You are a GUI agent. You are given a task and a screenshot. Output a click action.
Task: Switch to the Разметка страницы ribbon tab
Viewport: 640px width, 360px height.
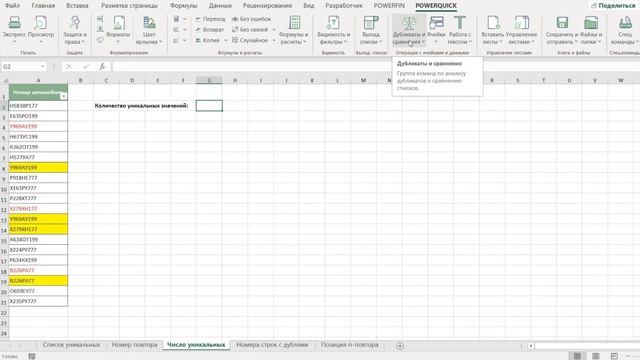coord(129,6)
